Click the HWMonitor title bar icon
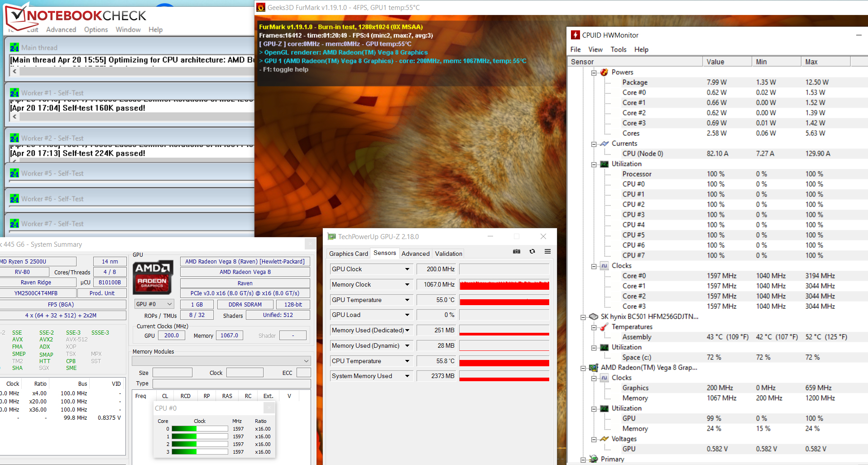 (x=575, y=35)
